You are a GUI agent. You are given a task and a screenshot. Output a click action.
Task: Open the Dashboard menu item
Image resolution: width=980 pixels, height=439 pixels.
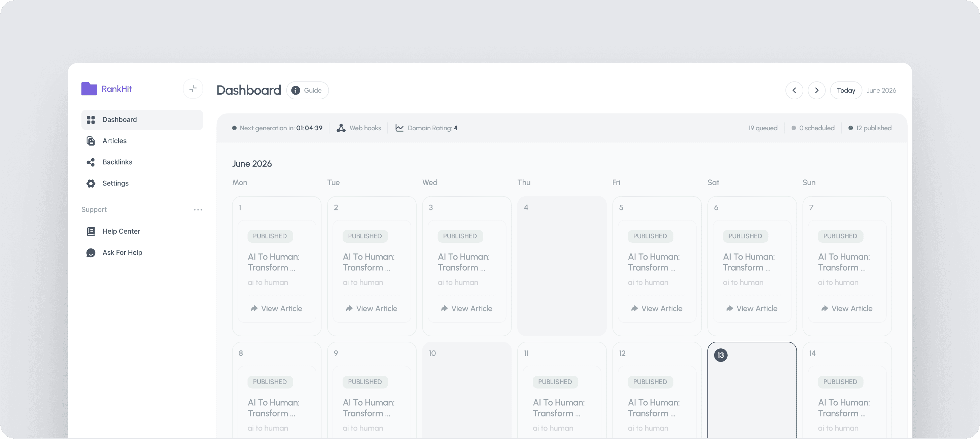[142, 120]
